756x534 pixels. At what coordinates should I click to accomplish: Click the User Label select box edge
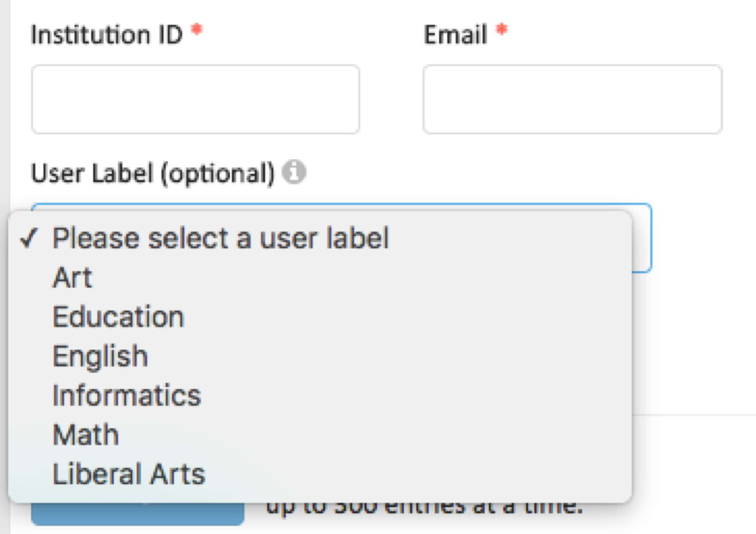pyautogui.click(x=642, y=238)
